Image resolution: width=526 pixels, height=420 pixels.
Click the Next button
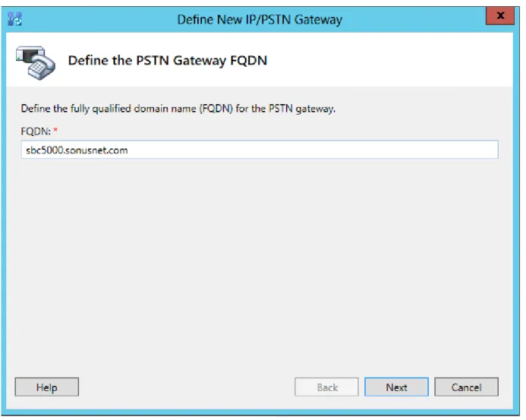396,387
